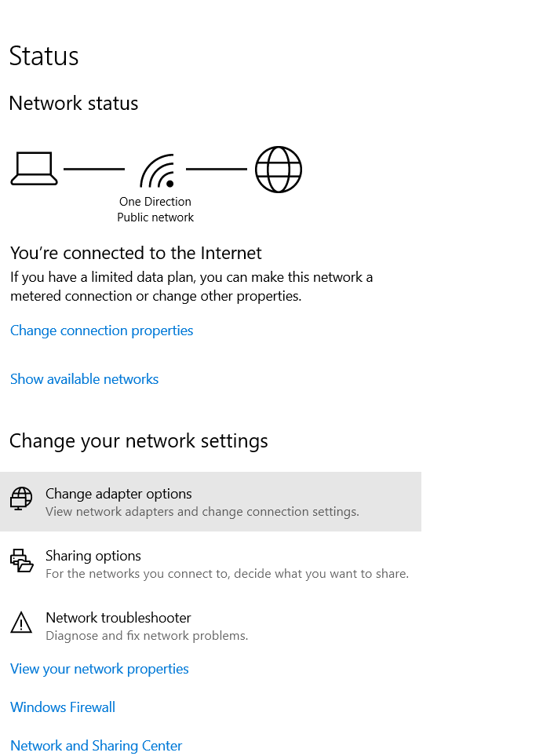
Task: Click the Wi-Fi signal icon
Action: click(x=157, y=170)
